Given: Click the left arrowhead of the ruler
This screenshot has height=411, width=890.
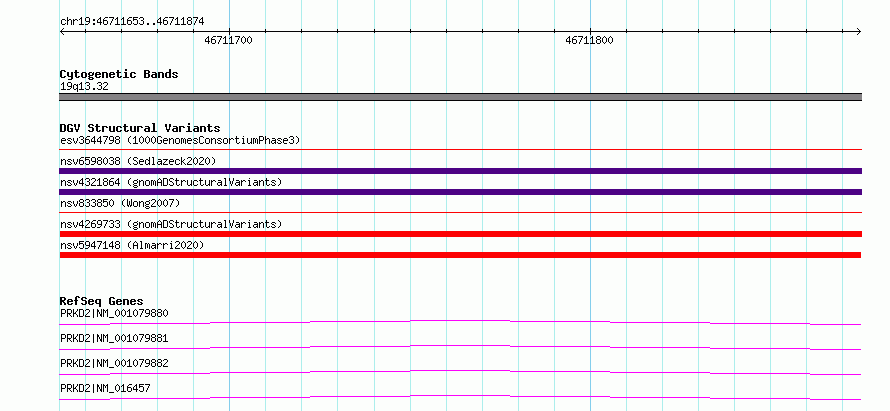Looking at the screenshot, I should tap(62, 31).
